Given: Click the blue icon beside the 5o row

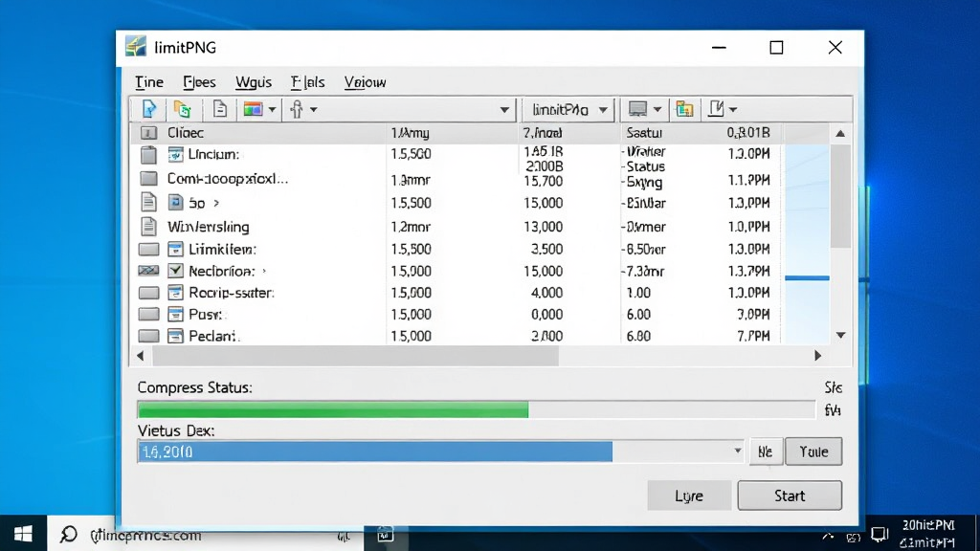Looking at the screenshot, I should coord(176,203).
